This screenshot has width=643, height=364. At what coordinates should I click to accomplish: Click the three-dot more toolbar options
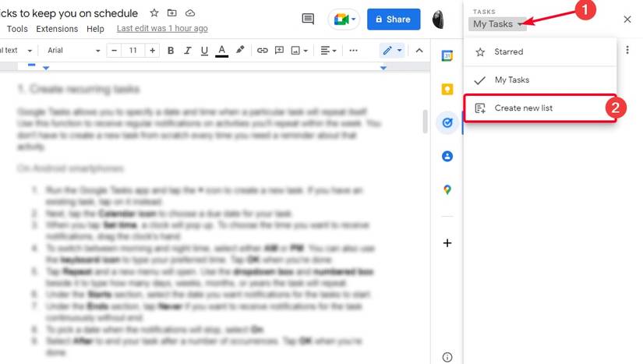(x=353, y=51)
